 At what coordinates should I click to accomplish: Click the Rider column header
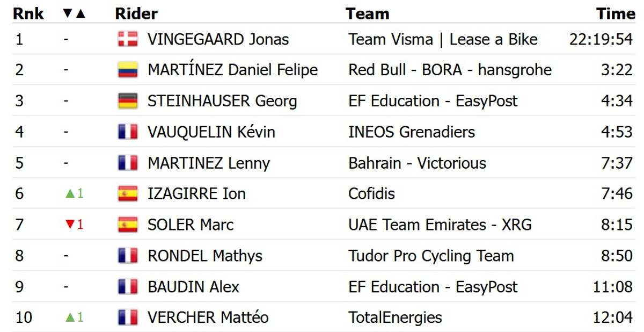tap(136, 13)
